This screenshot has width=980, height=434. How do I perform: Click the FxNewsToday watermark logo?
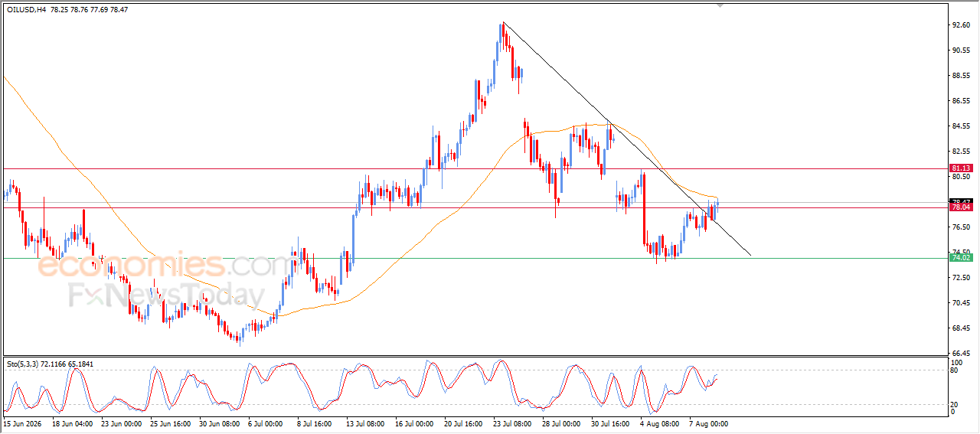pos(166,295)
